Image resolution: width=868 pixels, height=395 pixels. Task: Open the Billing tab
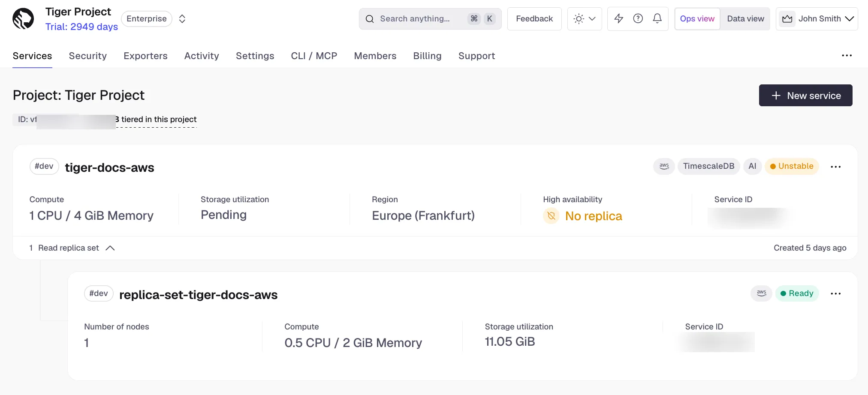pyautogui.click(x=428, y=56)
